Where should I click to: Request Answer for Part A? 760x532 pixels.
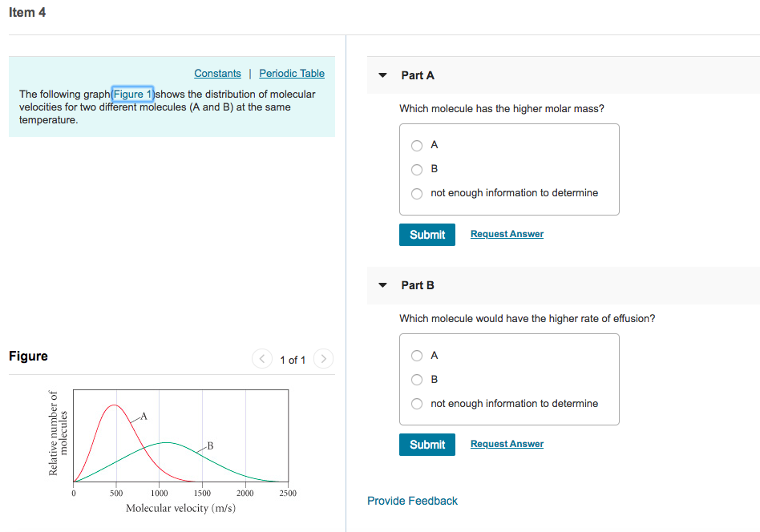[x=507, y=233]
